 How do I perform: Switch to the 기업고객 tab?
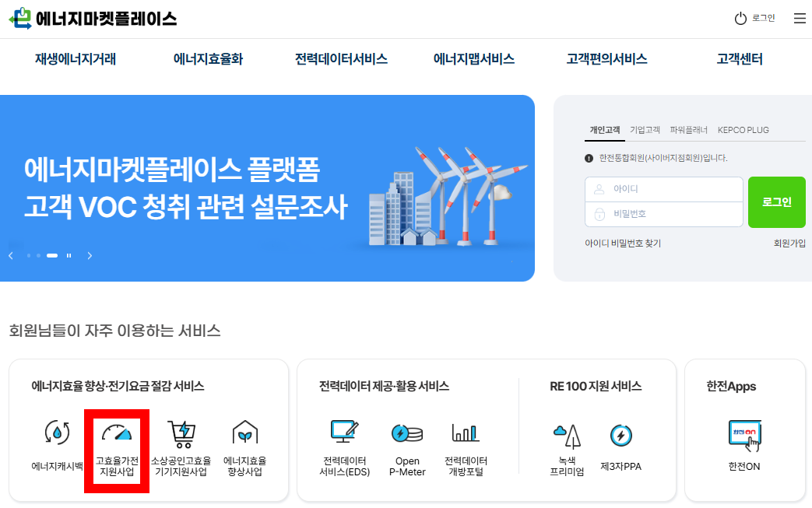click(645, 130)
